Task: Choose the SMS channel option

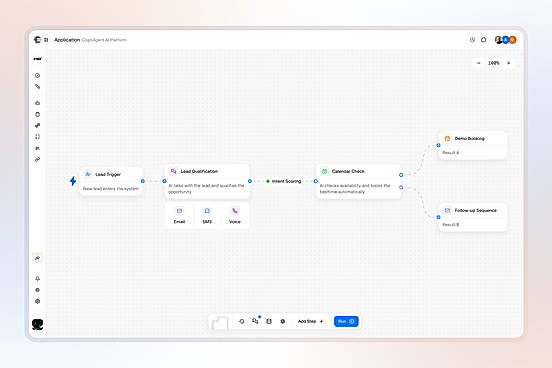Action: click(207, 216)
